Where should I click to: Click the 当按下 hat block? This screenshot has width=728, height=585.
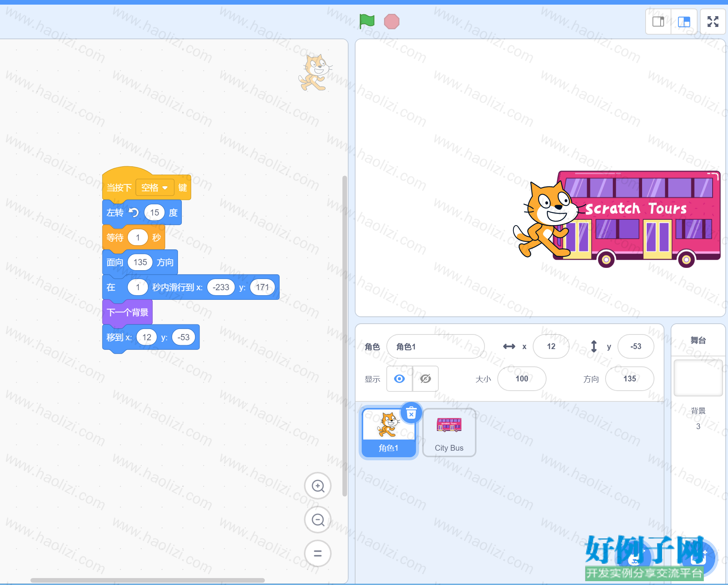click(119, 187)
